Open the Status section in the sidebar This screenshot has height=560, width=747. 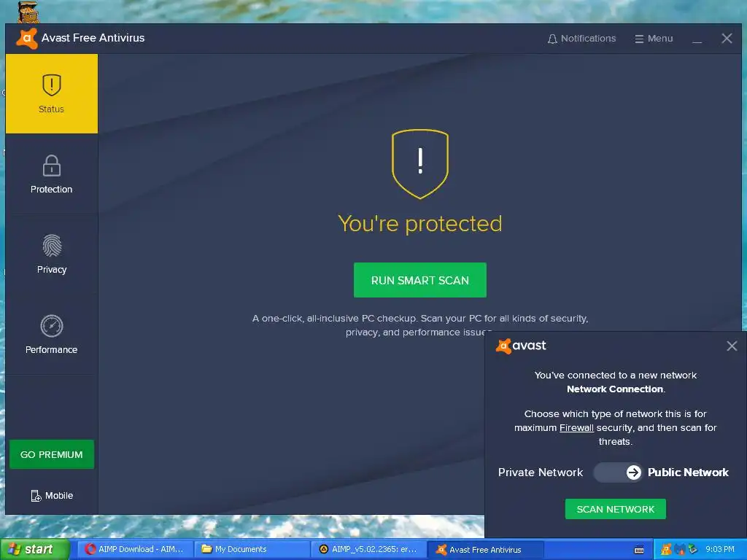click(x=52, y=94)
